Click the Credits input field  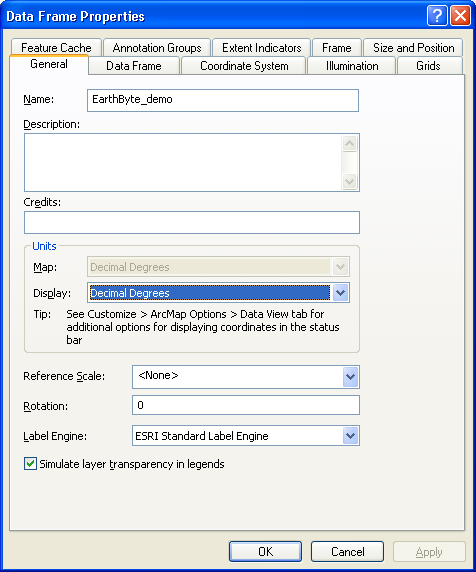click(192, 223)
